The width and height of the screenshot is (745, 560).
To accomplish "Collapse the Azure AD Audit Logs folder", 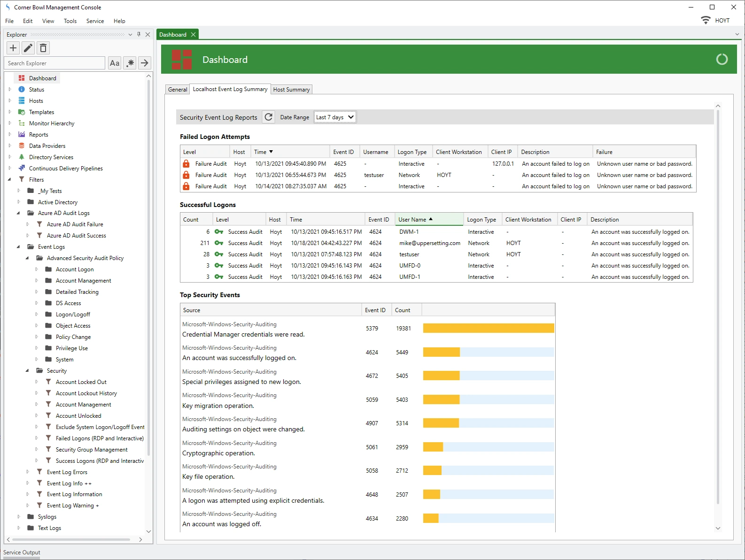I will click(x=19, y=213).
